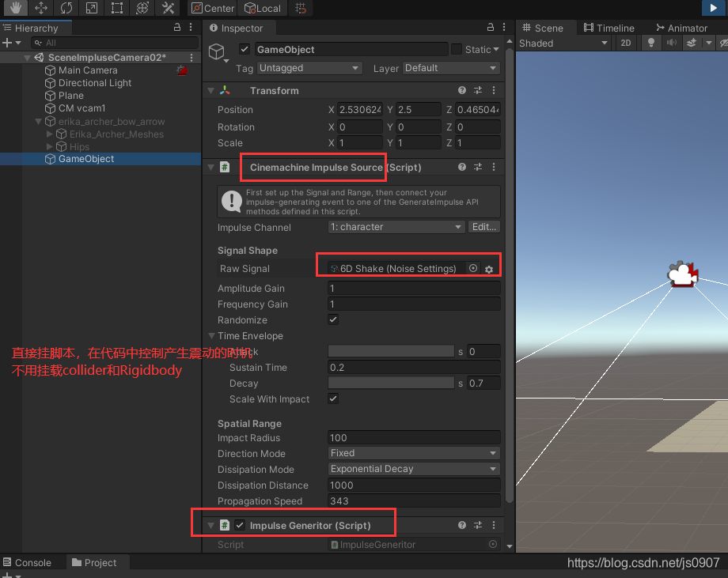The image size is (728, 578).
Task: Toggle the Local handle rotation button
Action: pos(263,8)
